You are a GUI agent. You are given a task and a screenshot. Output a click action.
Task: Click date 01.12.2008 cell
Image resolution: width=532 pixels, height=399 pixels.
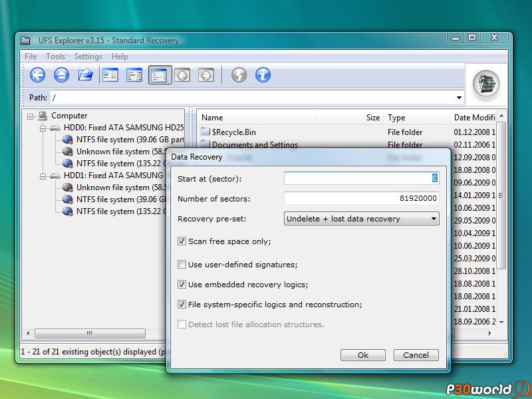pyautogui.click(x=474, y=132)
